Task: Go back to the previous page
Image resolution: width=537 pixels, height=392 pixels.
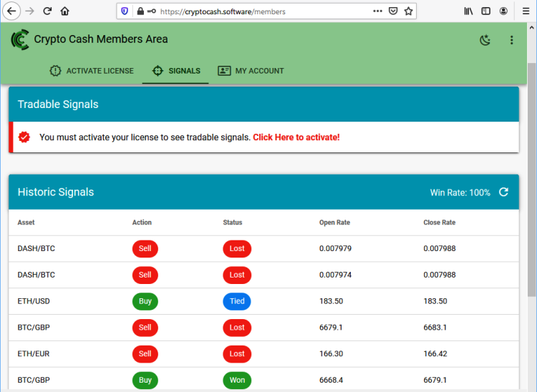Action: (11, 11)
